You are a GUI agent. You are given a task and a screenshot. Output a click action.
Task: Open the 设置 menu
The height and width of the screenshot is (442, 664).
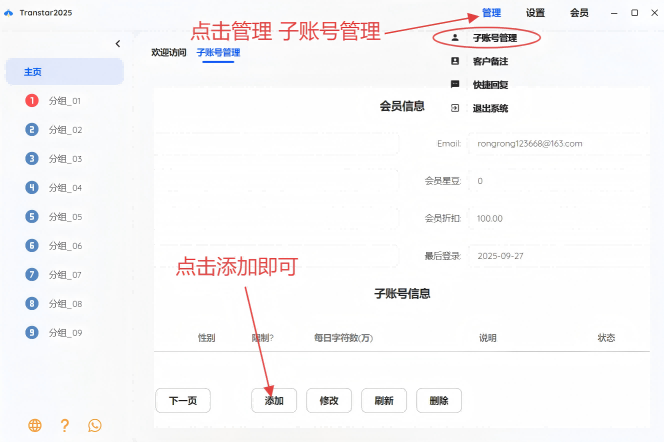click(536, 13)
